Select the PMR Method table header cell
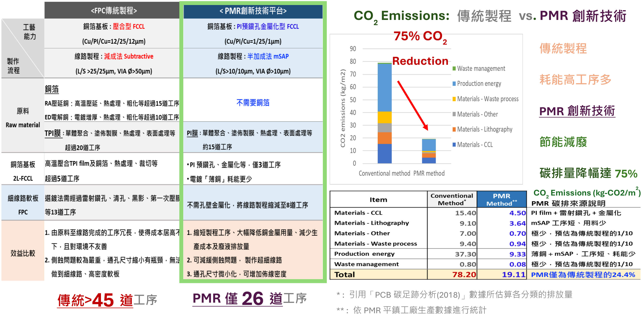Screen dimensions: 644x318 [x=501, y=199]
